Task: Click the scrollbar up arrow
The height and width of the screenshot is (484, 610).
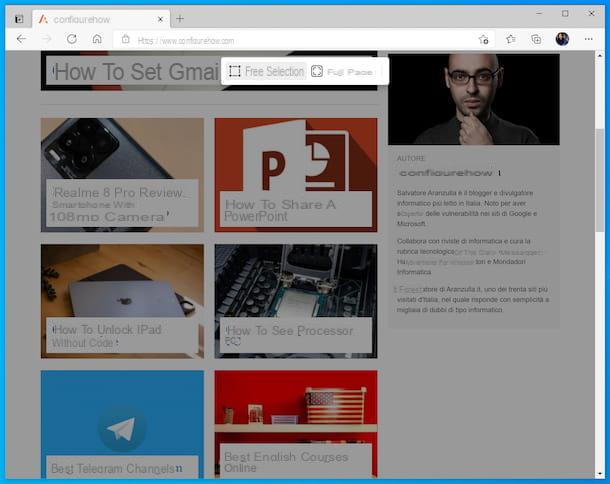Action: coord(599,56)
